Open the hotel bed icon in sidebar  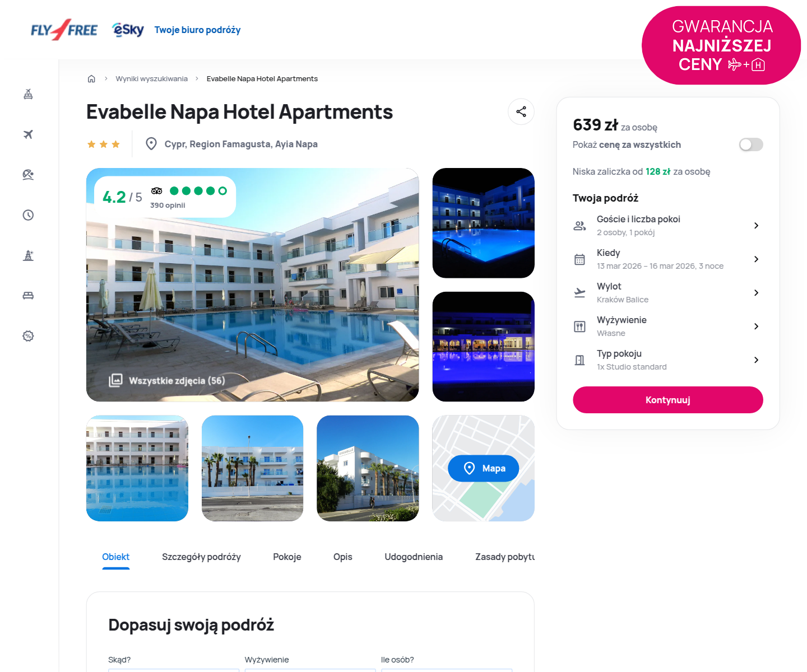click(28, 296)
